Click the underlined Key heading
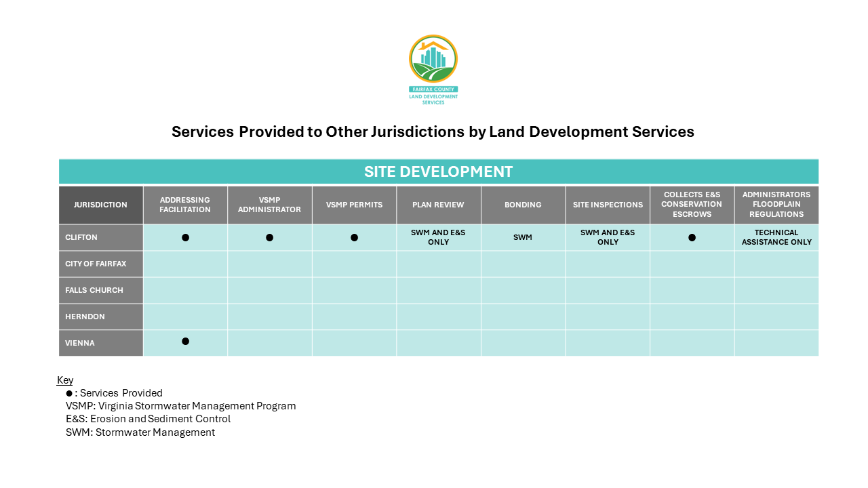This screenshot has width=868, height=488. [65, 380]
